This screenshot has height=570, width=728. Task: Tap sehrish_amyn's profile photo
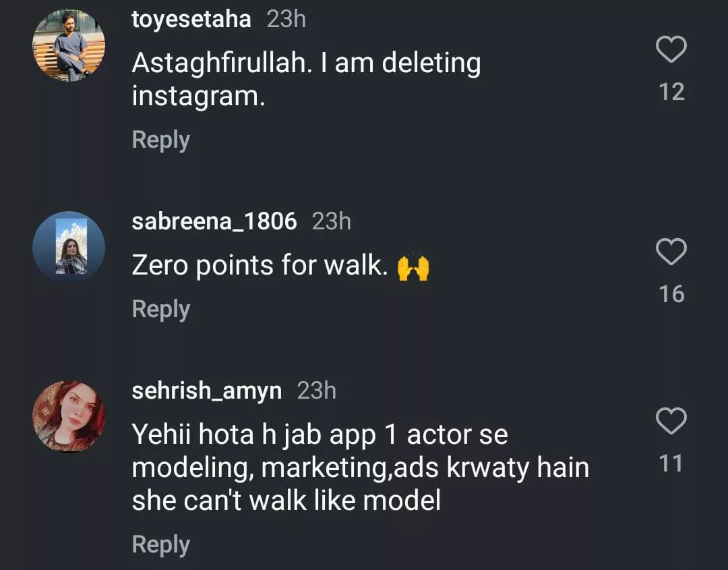69,416
